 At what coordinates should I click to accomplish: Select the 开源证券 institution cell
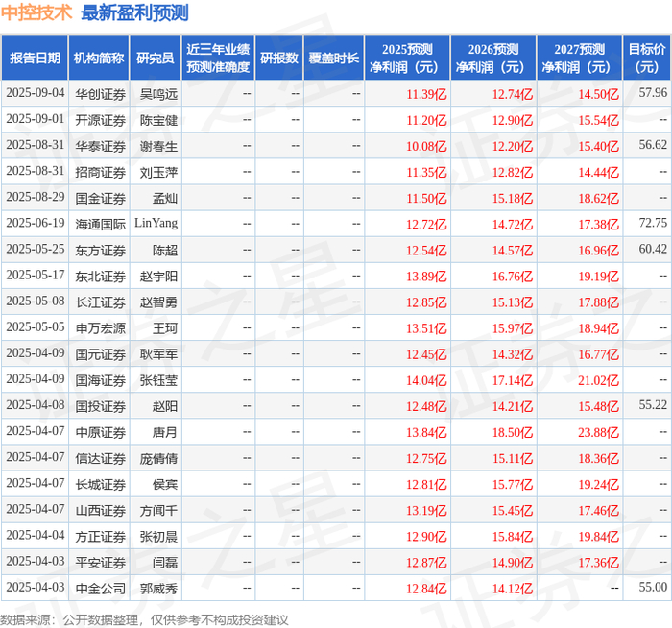point(100,120)
